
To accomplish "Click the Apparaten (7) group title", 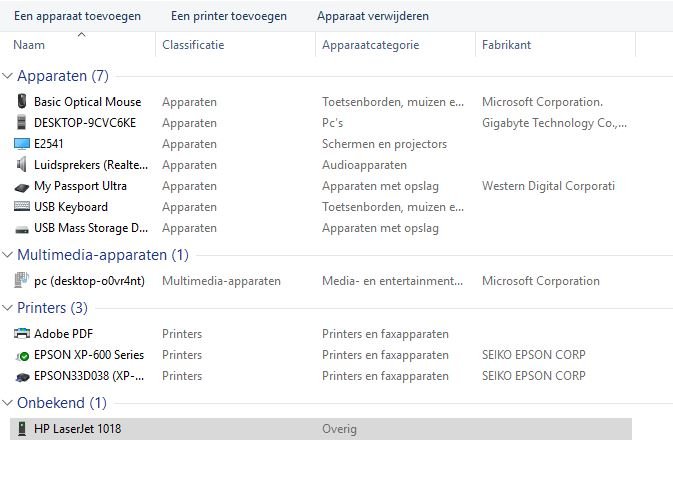I will [63, 76].
